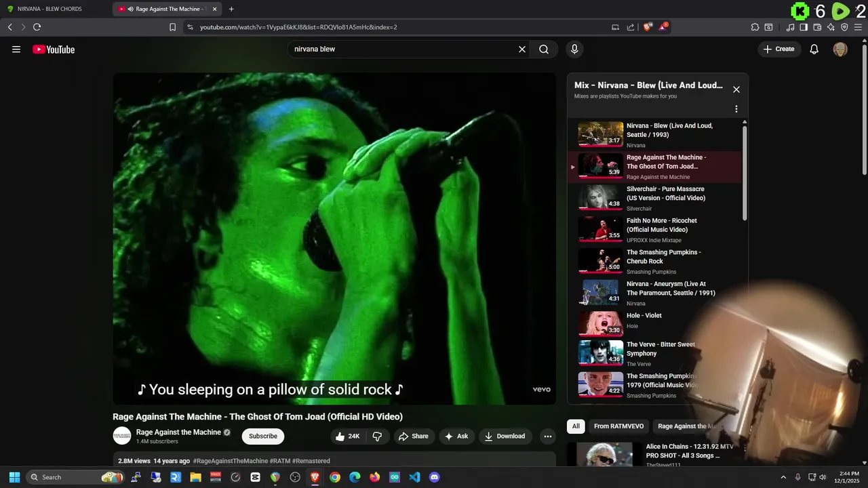The image size is (868, 488).
Task: Dislike the video
Action: [377, 436]
